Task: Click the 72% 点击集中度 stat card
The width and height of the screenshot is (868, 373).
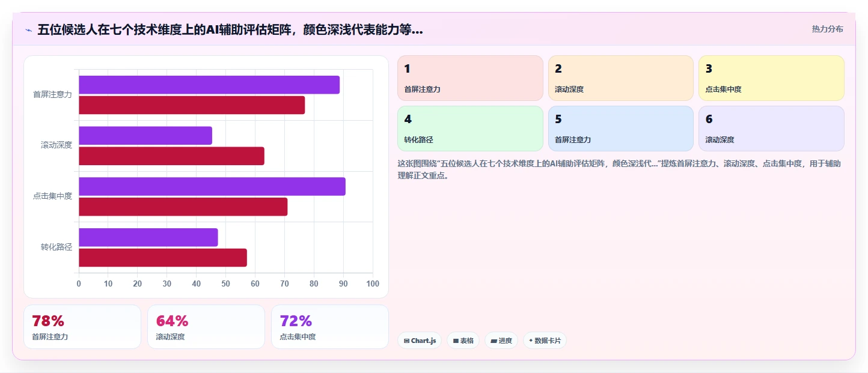Action: 330,327
